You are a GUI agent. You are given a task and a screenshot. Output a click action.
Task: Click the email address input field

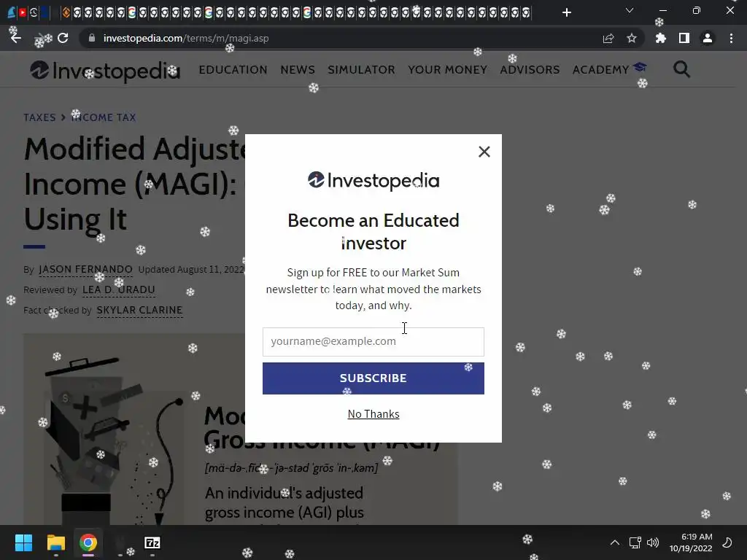[373, 341]
